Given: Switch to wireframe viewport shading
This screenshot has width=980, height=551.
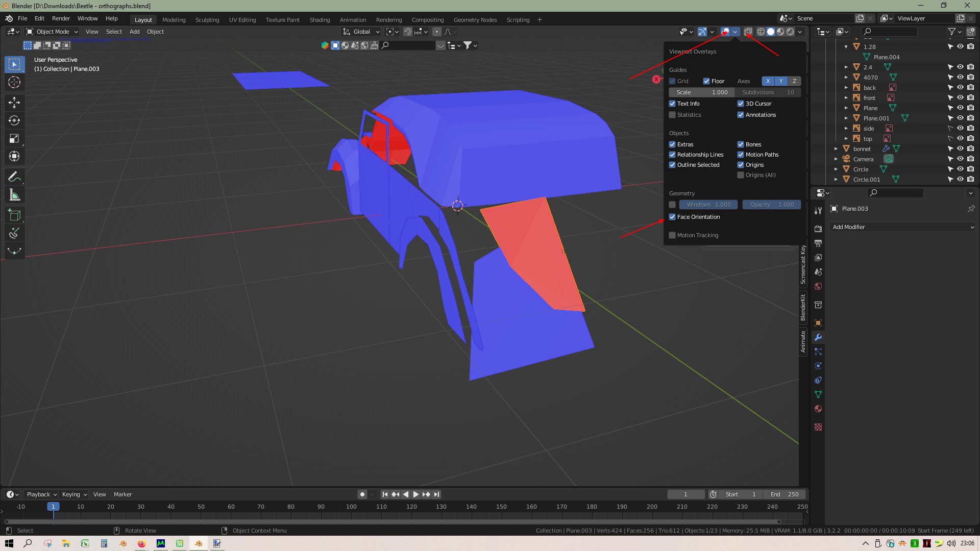Looking at the screenshot, I should coord(761,32).
